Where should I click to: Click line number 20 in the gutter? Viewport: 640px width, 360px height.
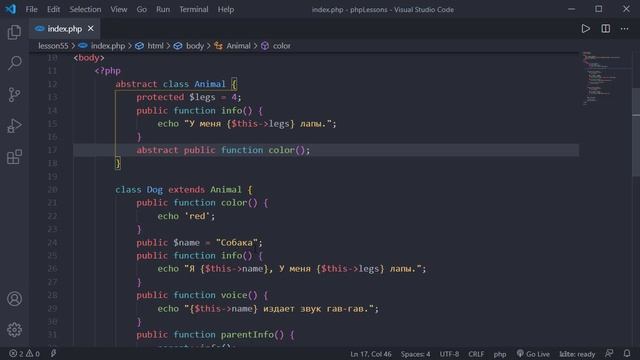[52, 189]
